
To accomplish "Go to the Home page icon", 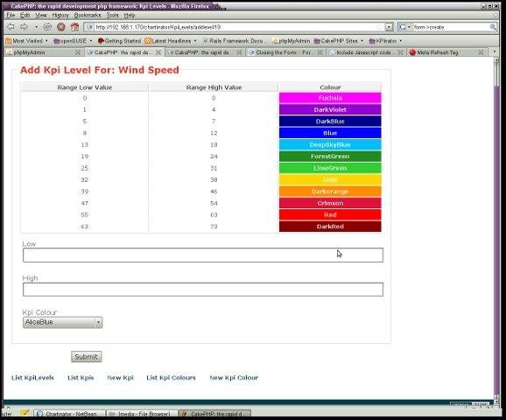I will [x=75, y=27].
